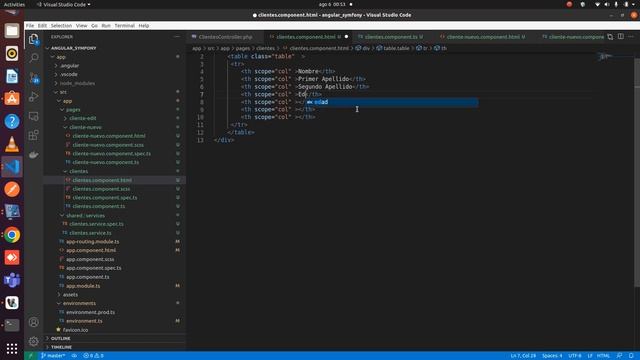Expand the OUTLINE section

pyautogui.click(x=60, y=338)
